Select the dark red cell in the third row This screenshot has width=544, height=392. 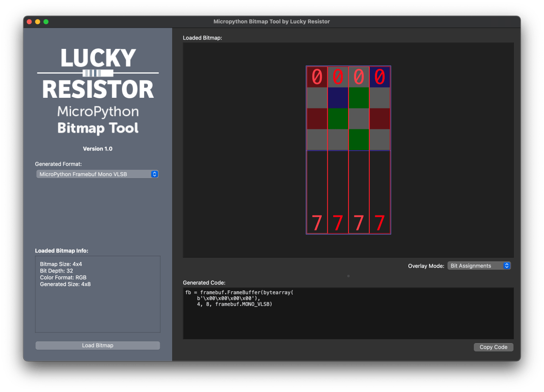(x=317, y=119)
